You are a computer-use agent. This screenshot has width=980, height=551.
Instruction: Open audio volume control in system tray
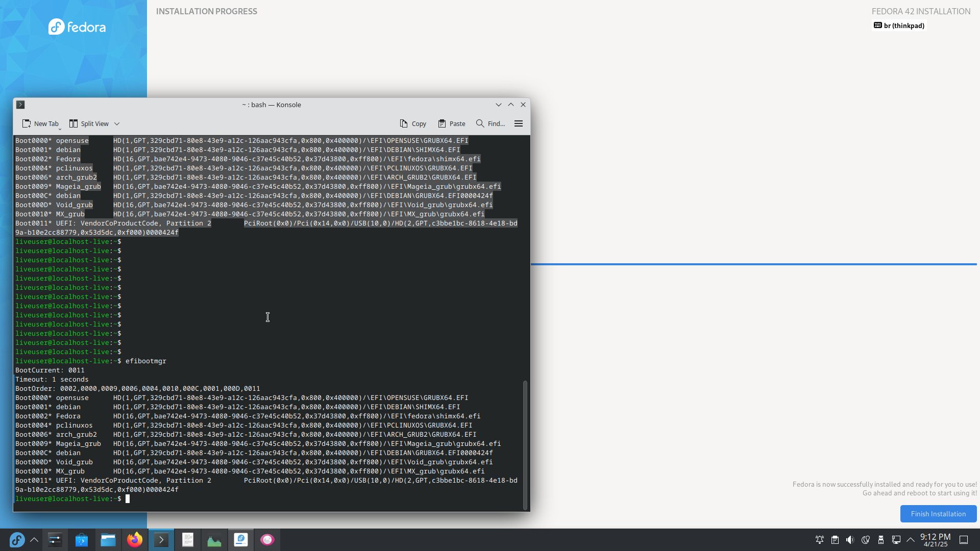pyautogui.click(x=850, y=540)
